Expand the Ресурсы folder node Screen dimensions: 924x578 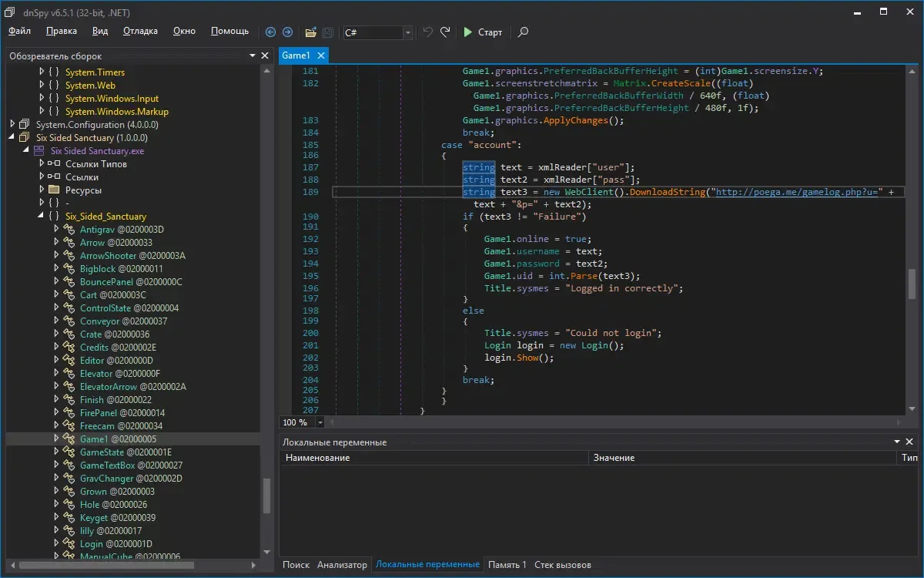coord(42,190)
